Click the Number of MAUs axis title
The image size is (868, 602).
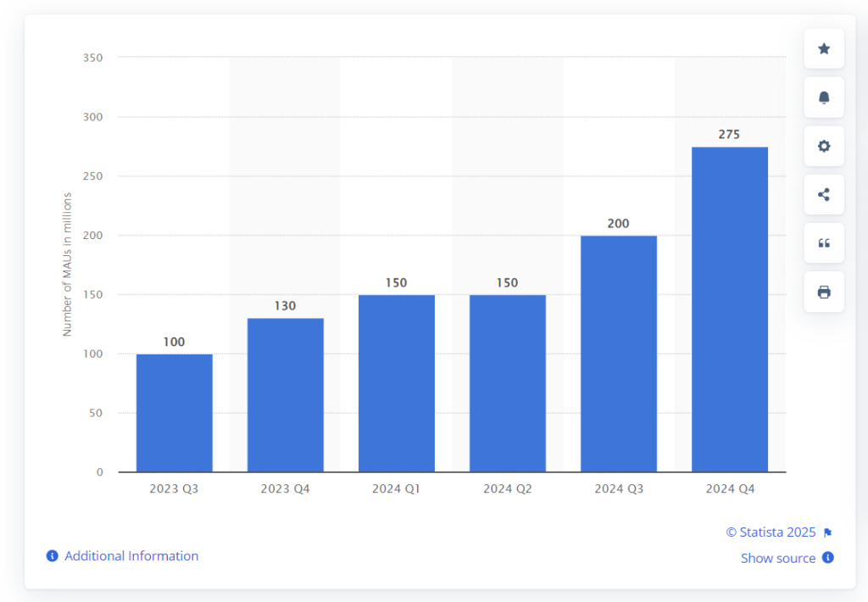(68, 265)
